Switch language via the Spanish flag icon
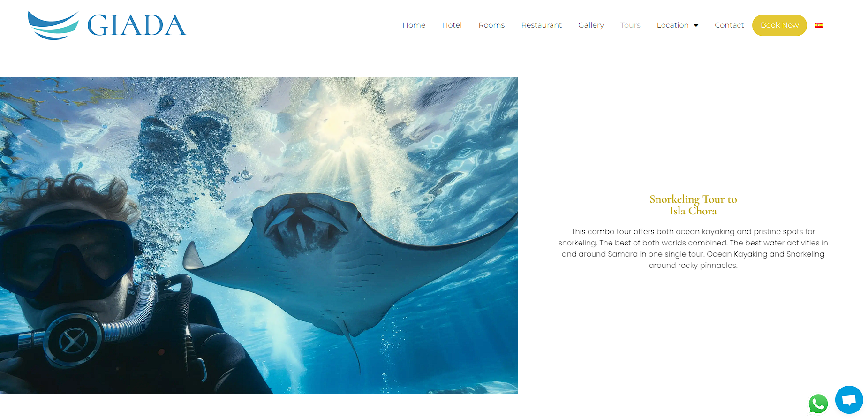The image size is (868, 419). [x=819, y=25]
